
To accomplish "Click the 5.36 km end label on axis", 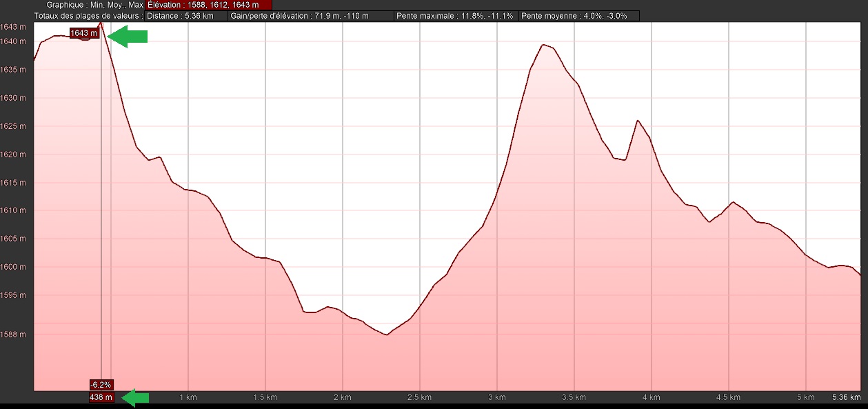I will pos(845,397).
